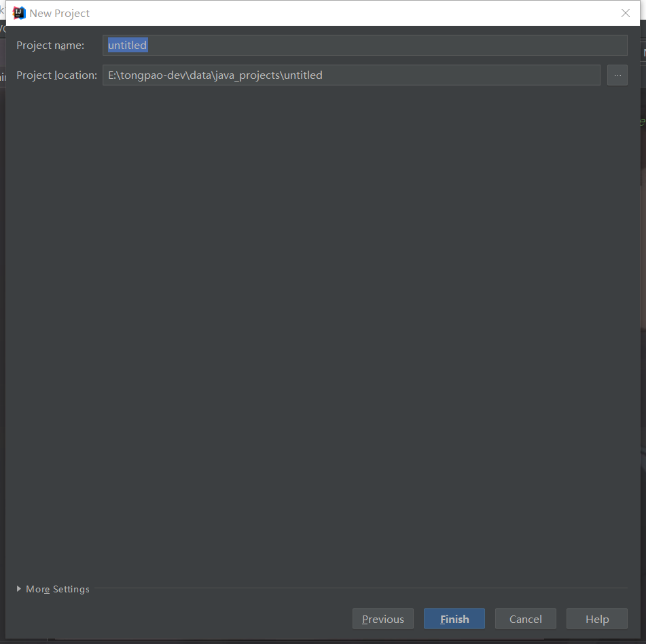Viewport: 646px width, 644px height.
Task: Click the 'New Project' title text
Action: pyautogui.click(x=60, y=14)
